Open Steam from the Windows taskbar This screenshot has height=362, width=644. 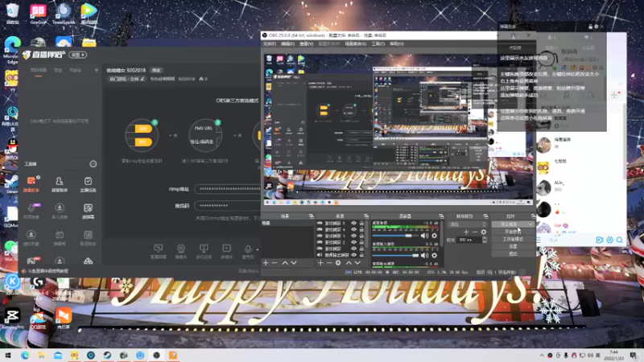pyautogui.click(x=107, y=355)
